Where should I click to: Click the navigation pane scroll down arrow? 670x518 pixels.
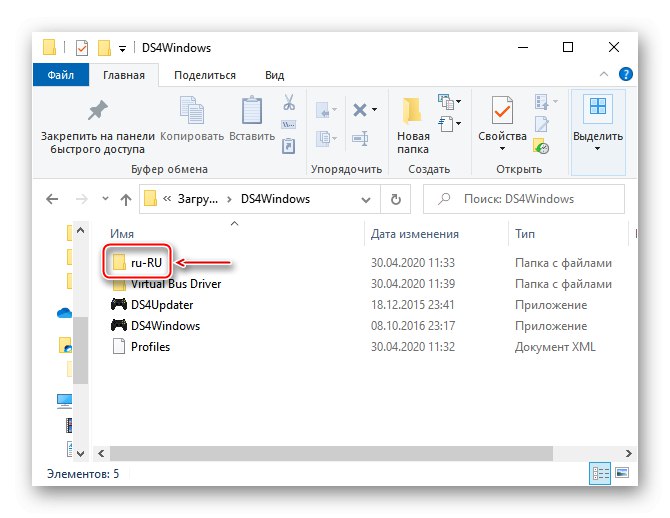tap(80, 453)
